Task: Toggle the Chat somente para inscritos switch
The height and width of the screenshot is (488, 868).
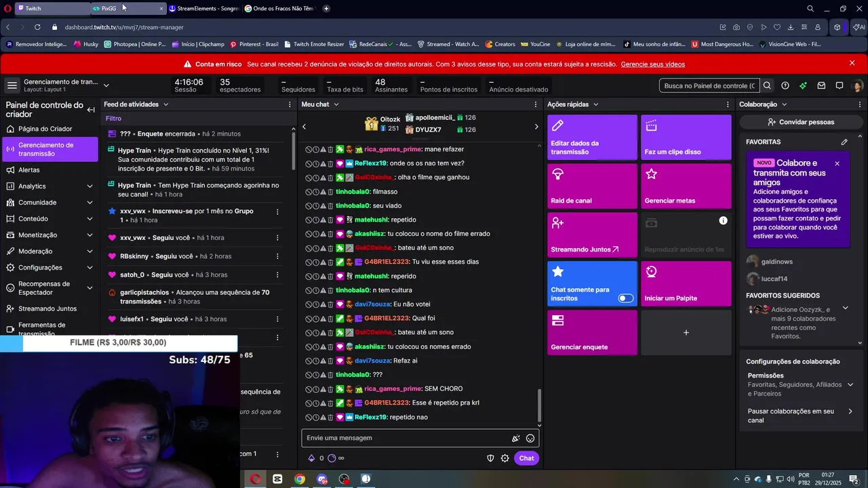Action: [x=625, y=298]
